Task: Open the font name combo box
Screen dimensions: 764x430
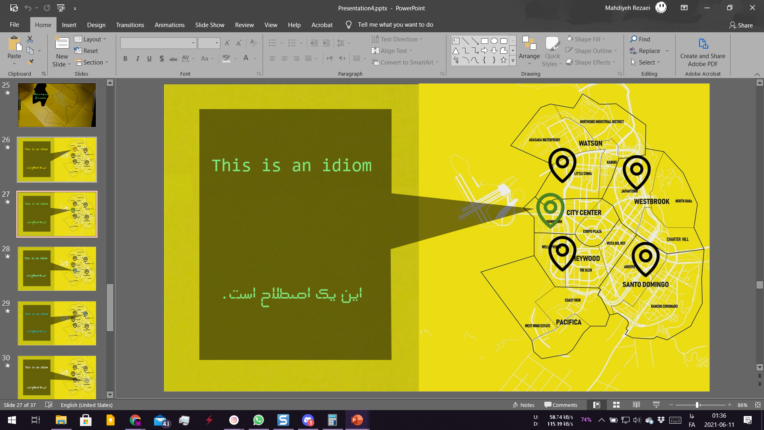Action: (158, 43)
